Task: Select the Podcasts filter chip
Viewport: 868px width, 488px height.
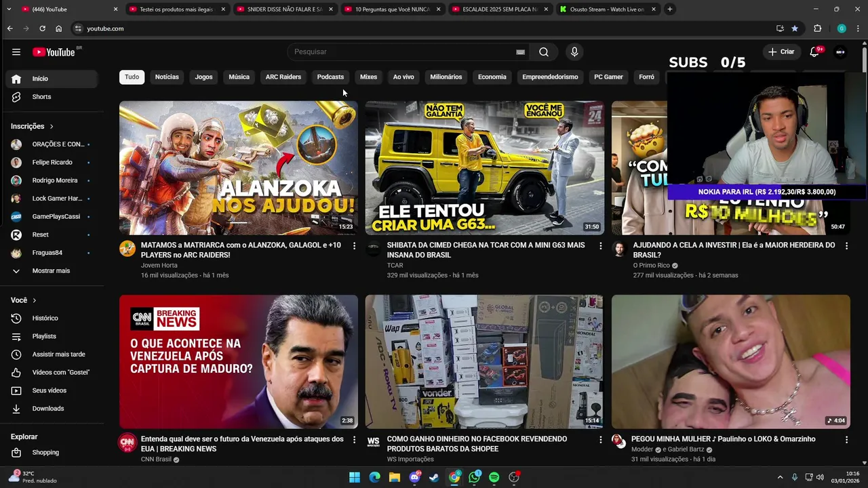Action: (330, 77)
